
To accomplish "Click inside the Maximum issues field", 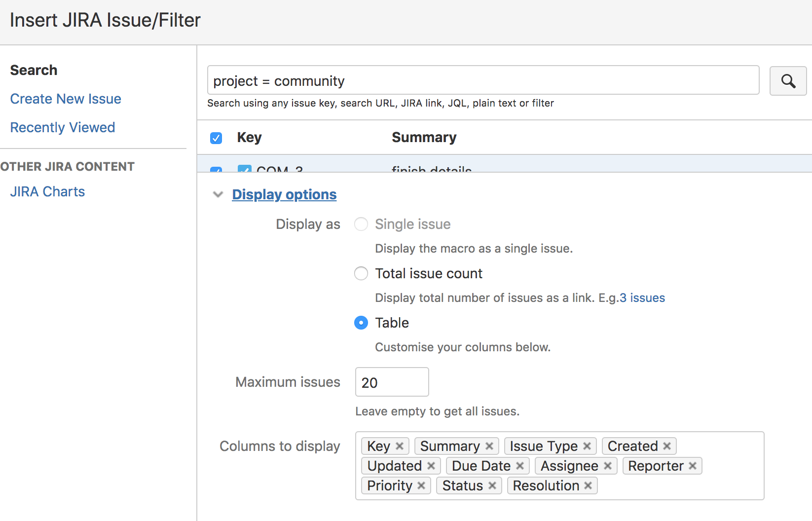I will 391,381.
